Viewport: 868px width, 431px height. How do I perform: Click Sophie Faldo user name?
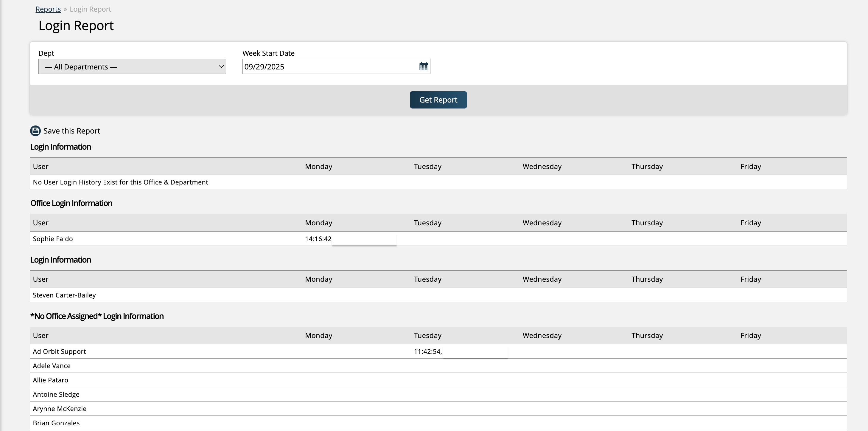(52, 239)
